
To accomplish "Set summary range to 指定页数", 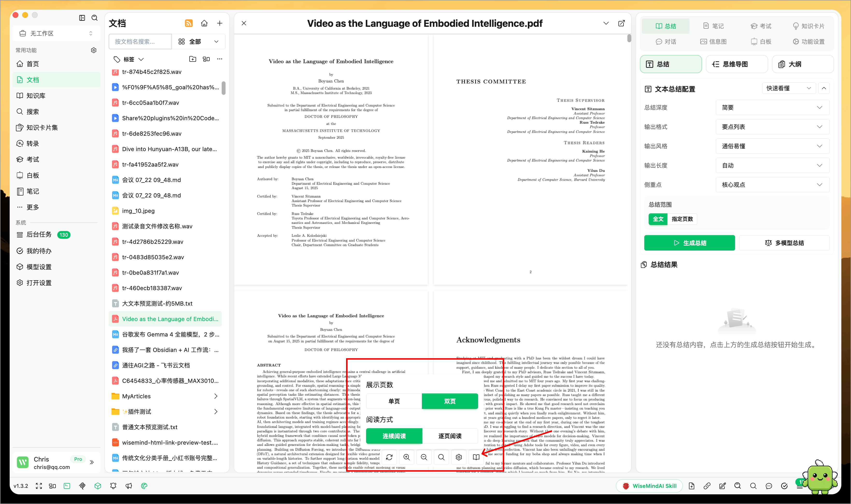I will pos(682,219).
